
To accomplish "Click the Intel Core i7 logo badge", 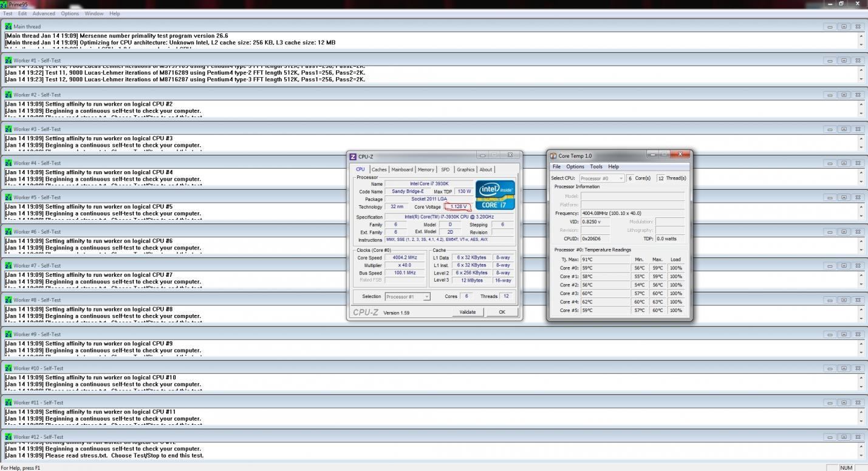I will click(x=495, y=195).
